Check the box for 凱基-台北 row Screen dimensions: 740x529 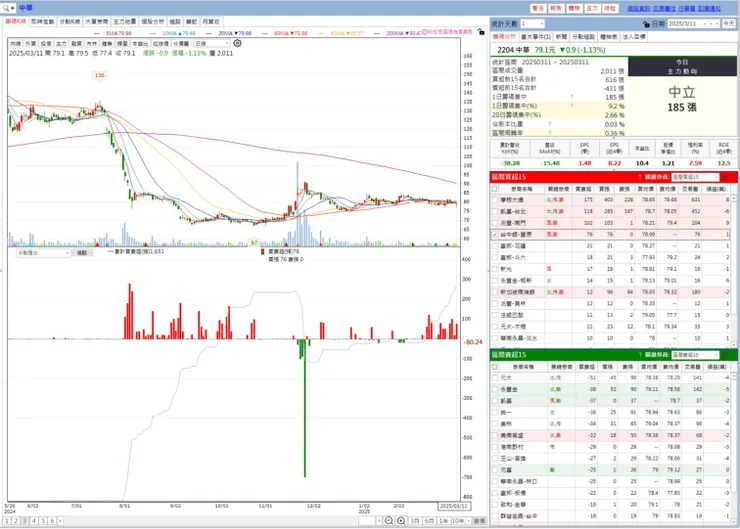(495, 211)
